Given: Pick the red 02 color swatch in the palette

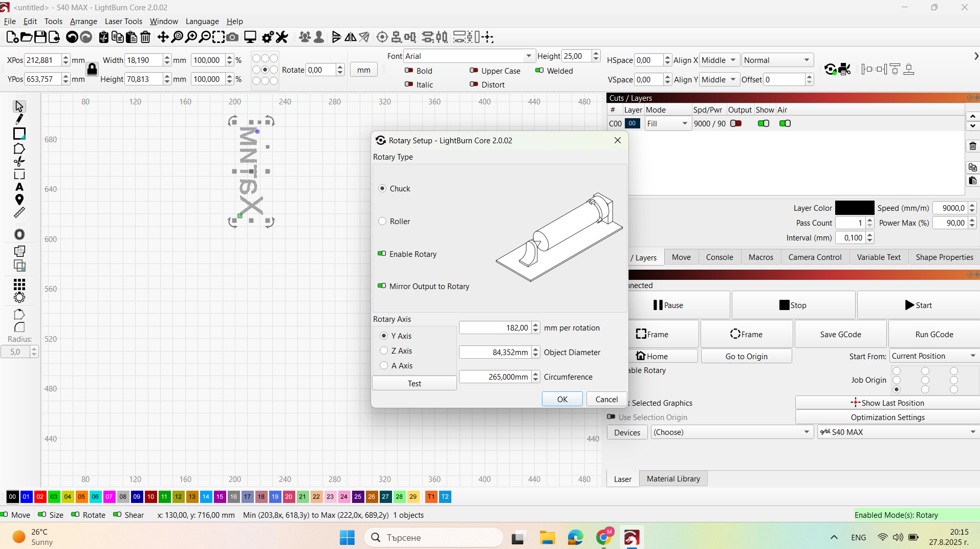Looking at the screenshot, I should point(40,497).
